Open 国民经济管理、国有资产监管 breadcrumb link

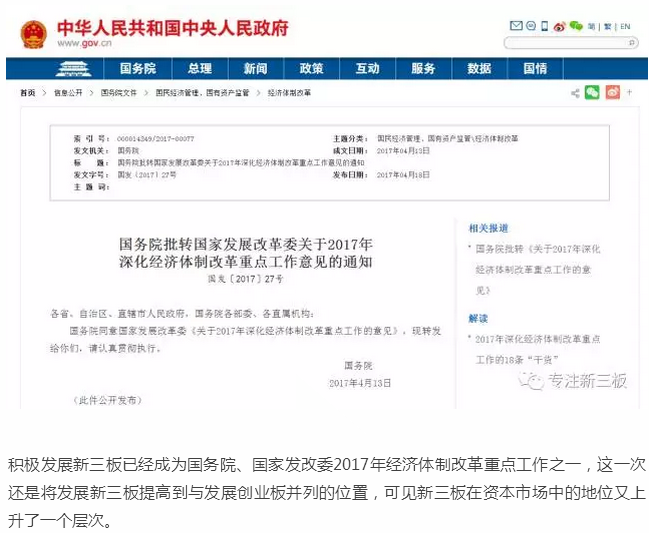[x=202, y=93]
